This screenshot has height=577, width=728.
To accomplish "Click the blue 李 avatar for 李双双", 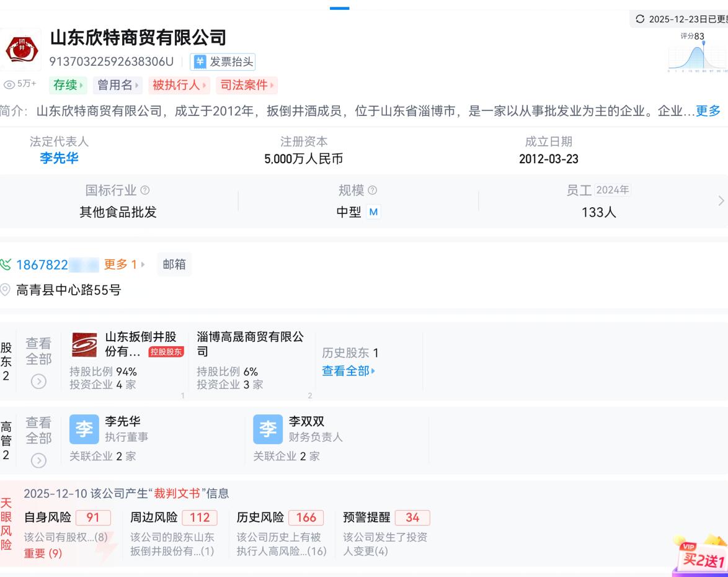I will tap(267, 429).
